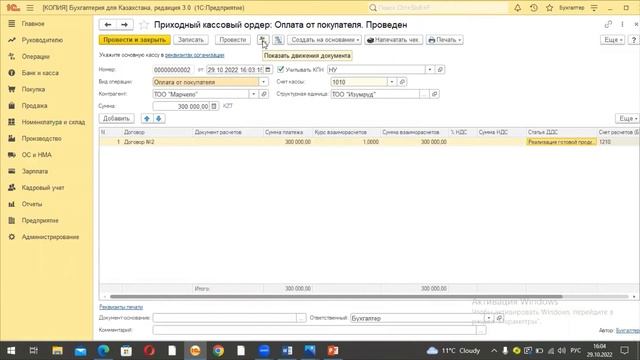Open Структурная единица ТОО Изумруд card
This screenshot has height=360, width=640.
[435, 94]
